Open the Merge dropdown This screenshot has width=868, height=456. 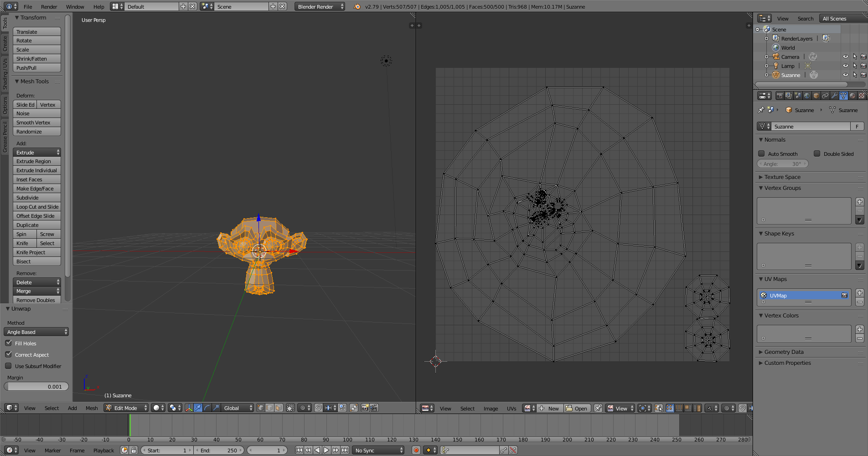(x=37, y=291)
